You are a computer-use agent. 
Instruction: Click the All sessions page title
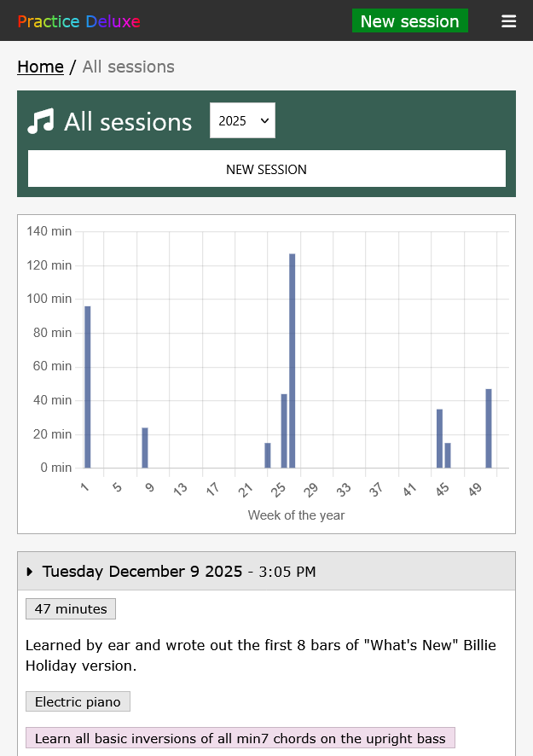(x=128, y=121)
